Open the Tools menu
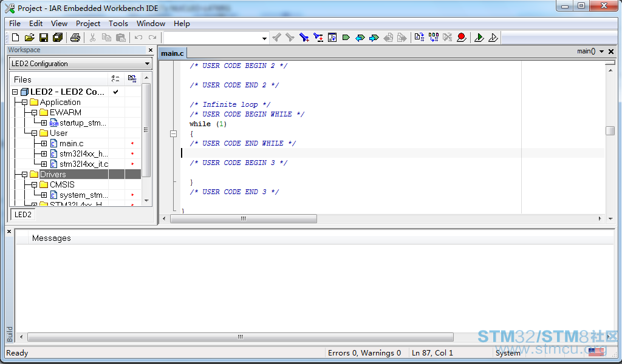622x364 pixels. point(118,24)
